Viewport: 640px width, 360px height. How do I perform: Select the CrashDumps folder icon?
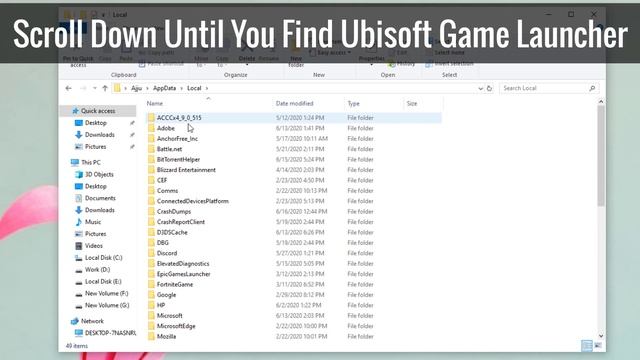pyautogui.click(x=151, y=211)
